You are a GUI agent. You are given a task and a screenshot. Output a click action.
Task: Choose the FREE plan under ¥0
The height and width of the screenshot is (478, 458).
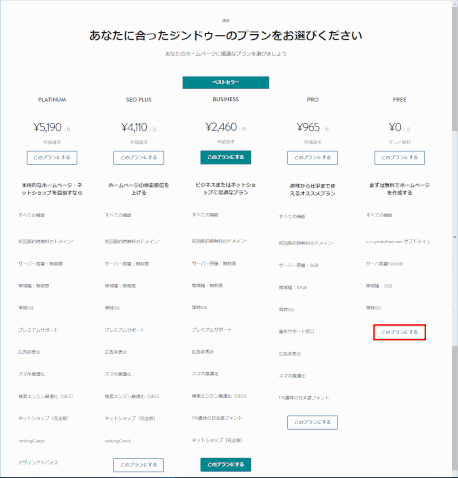point(399,158)
